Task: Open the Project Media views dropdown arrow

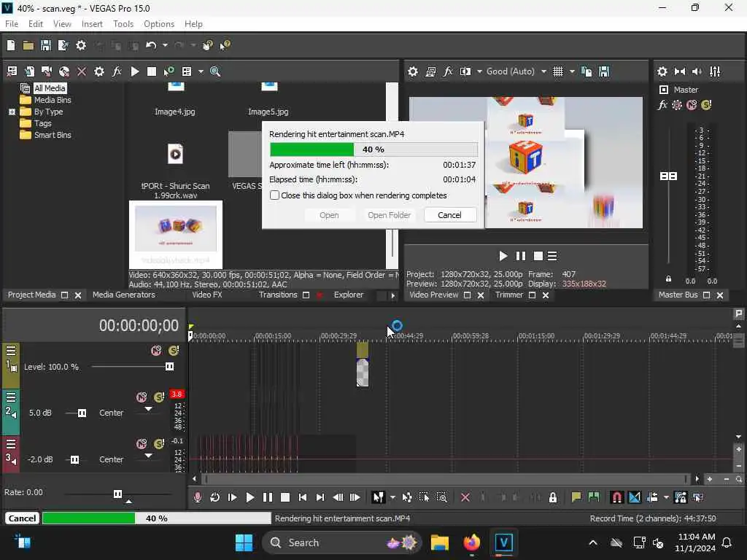Action: (x=201, y=71)
